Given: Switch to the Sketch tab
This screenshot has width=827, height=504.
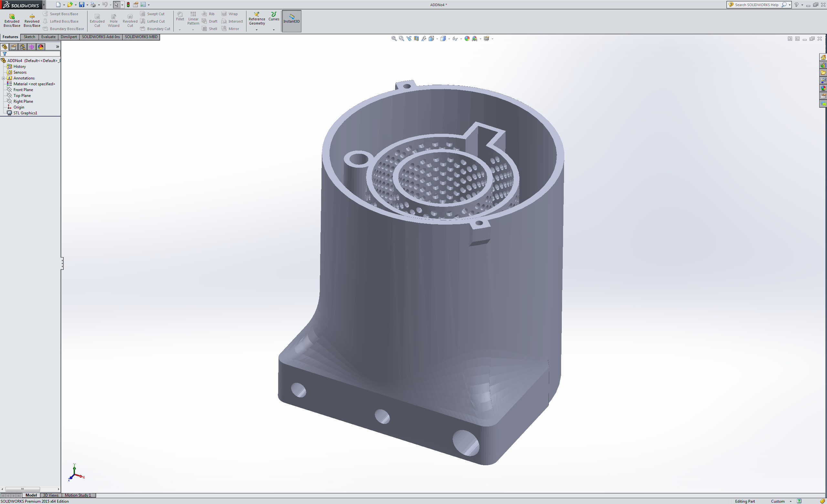Looking at the screenshot, I should coord(29,37).
